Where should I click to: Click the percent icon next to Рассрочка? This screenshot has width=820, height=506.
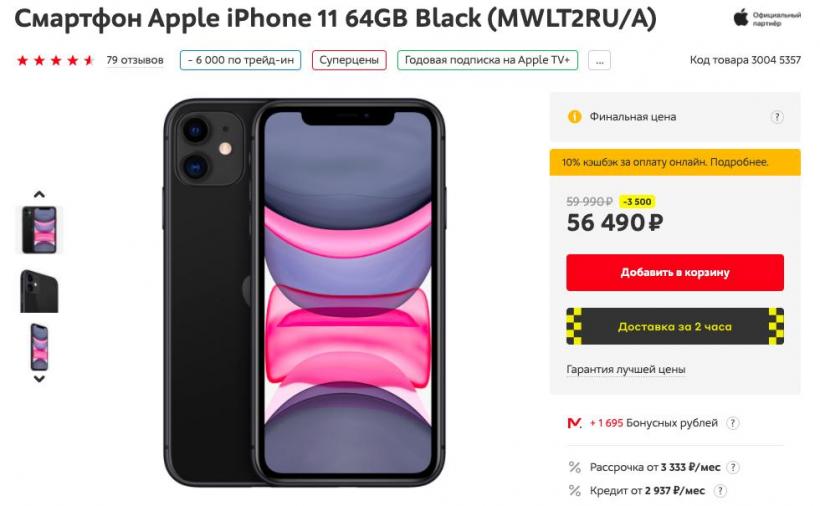[x=574, y=467]
